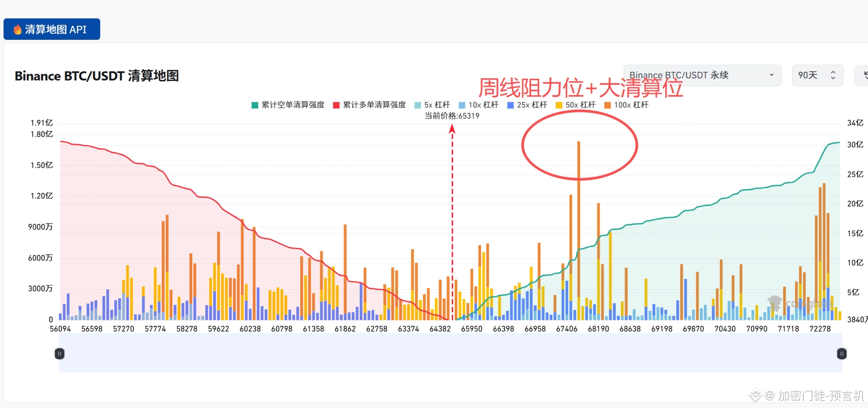Click the 60238 x-axis price label
Viewport: 868px width, 408px height.
[250, 329]
